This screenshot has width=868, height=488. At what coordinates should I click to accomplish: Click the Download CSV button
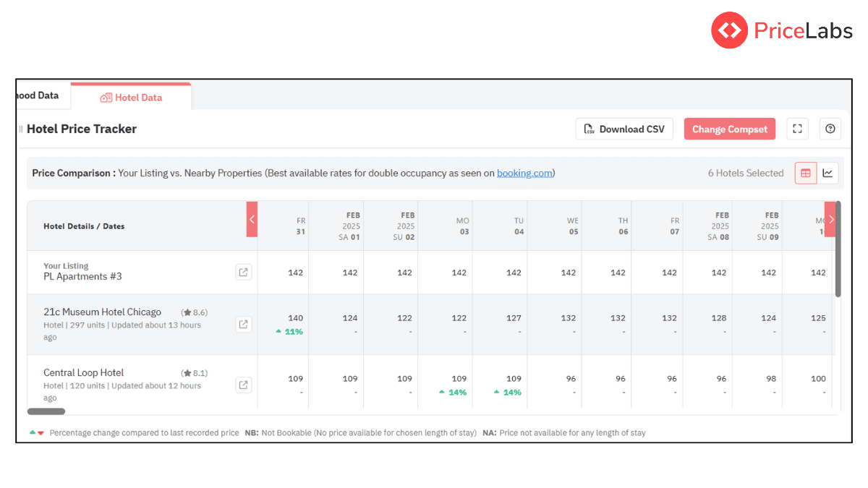pyautogui.click(x=624, y=129)
